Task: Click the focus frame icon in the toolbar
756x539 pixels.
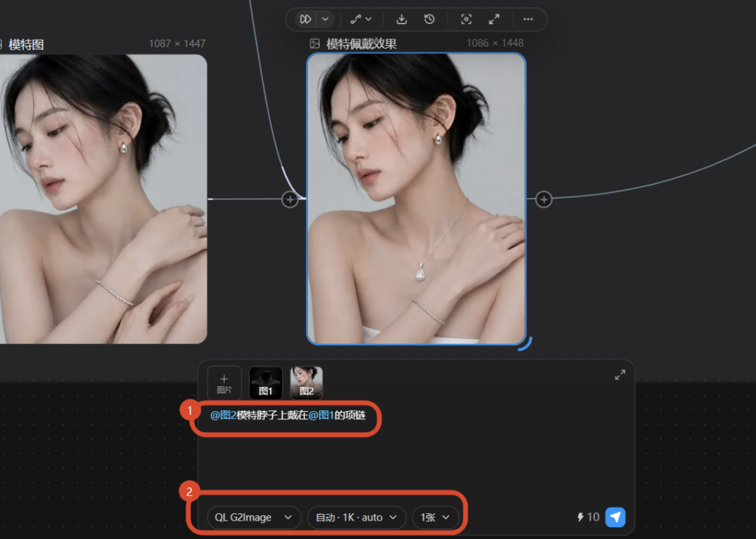Action: click(466, 19)
